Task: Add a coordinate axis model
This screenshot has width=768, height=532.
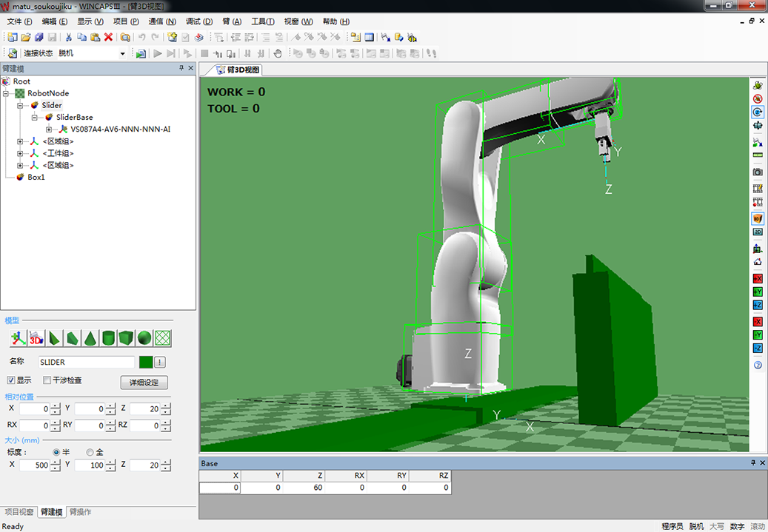Action: (18, 337)
